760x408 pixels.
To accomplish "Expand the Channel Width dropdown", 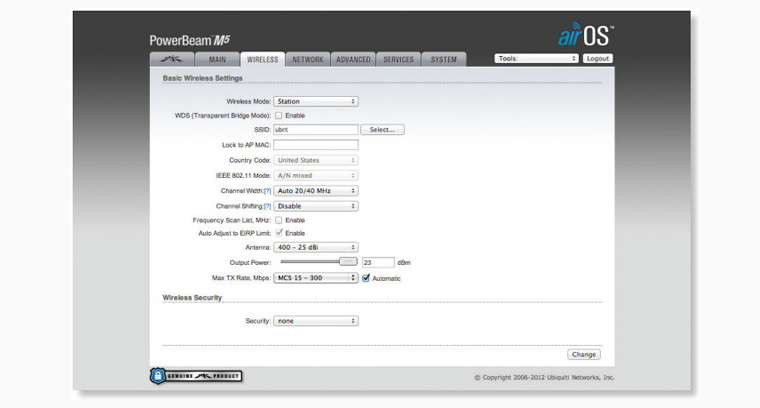I will click(x=316, y=191).
